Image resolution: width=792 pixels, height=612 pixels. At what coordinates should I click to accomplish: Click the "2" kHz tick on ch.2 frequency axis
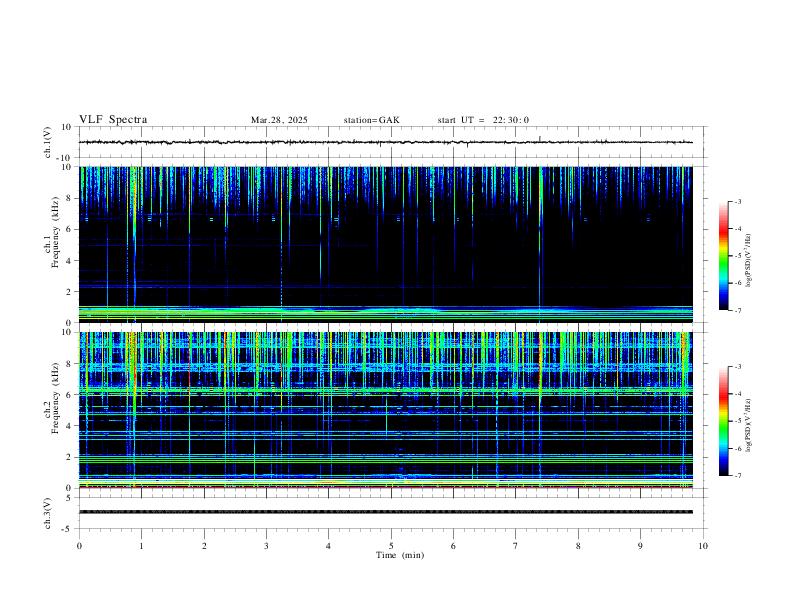point(69,457)
